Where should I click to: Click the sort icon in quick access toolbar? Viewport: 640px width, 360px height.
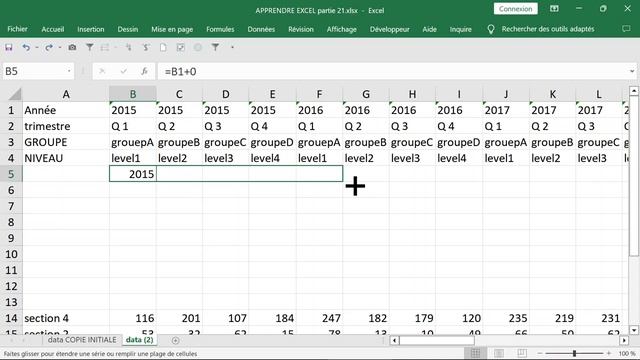[129, 48]
